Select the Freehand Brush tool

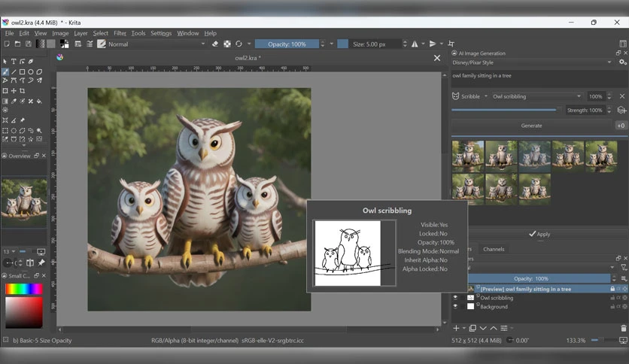(x=5, y=71)
